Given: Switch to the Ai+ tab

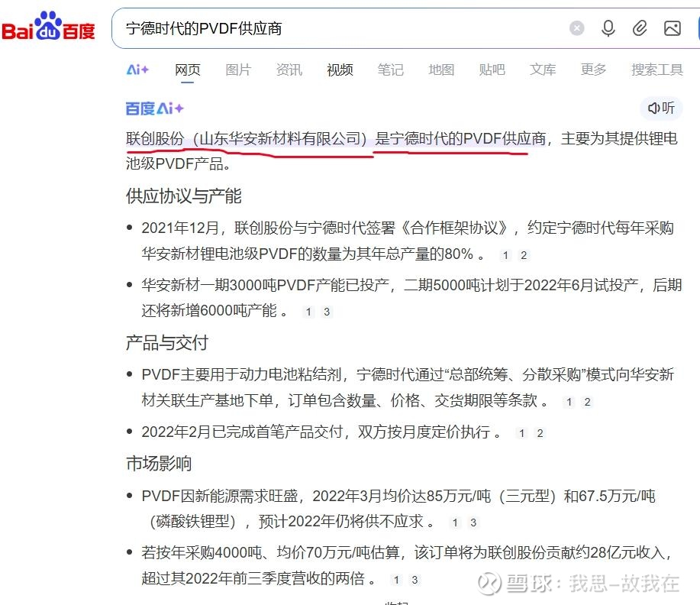Looking at the screenshot, I should [x=137, y=70].
